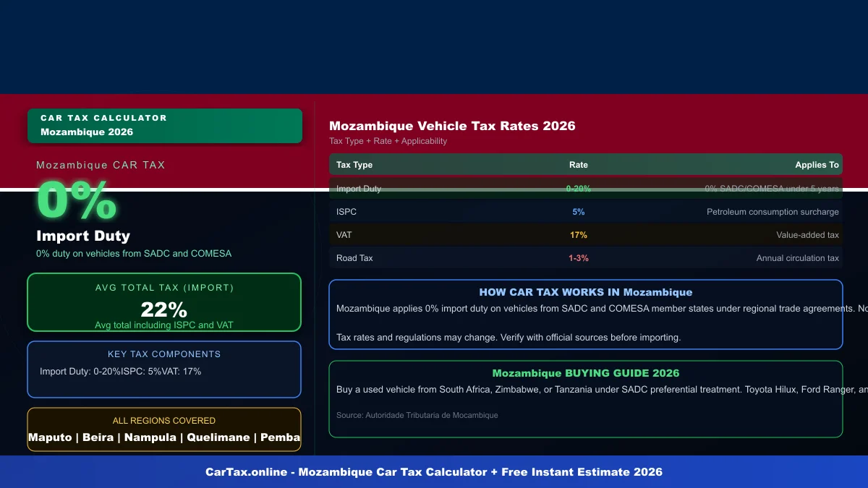
Task: Click the Mozambique CAR TAX label
Action: coord(101,165)
